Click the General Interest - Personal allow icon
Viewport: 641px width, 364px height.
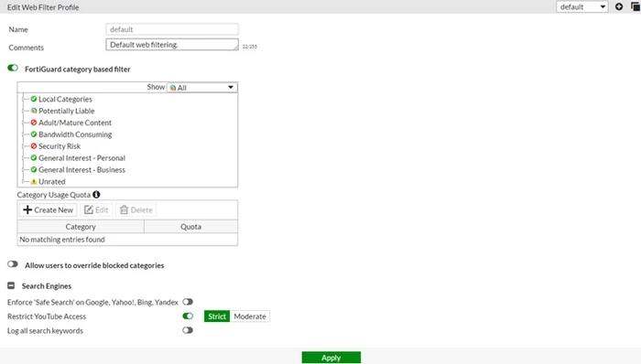click(34, 158)
